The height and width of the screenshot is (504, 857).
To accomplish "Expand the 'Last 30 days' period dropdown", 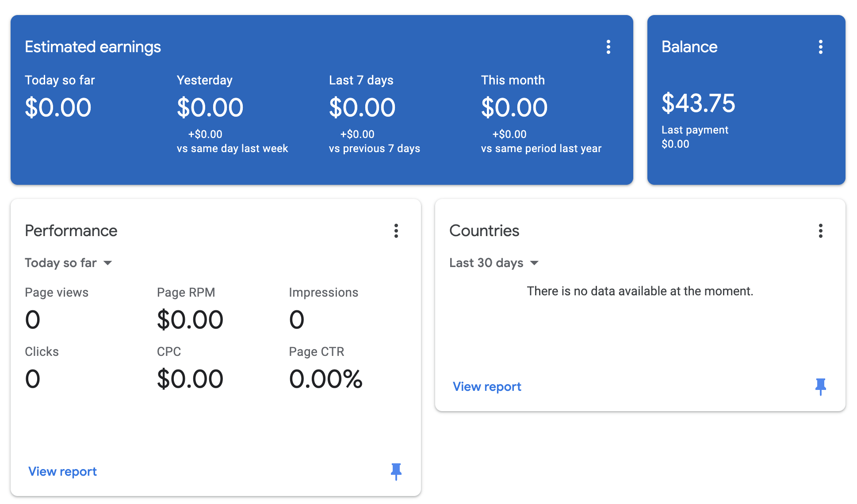I will 494,263.
